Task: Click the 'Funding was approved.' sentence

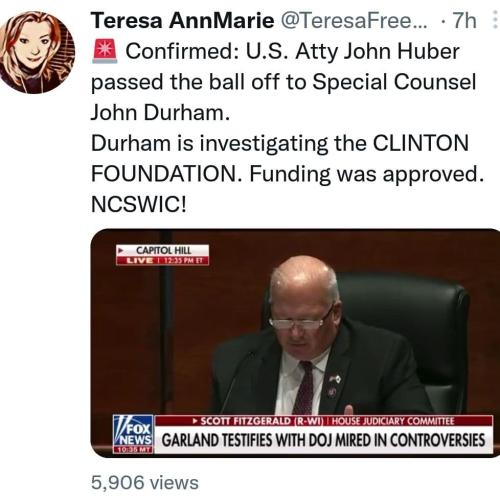Action: [x=367, y=174]
